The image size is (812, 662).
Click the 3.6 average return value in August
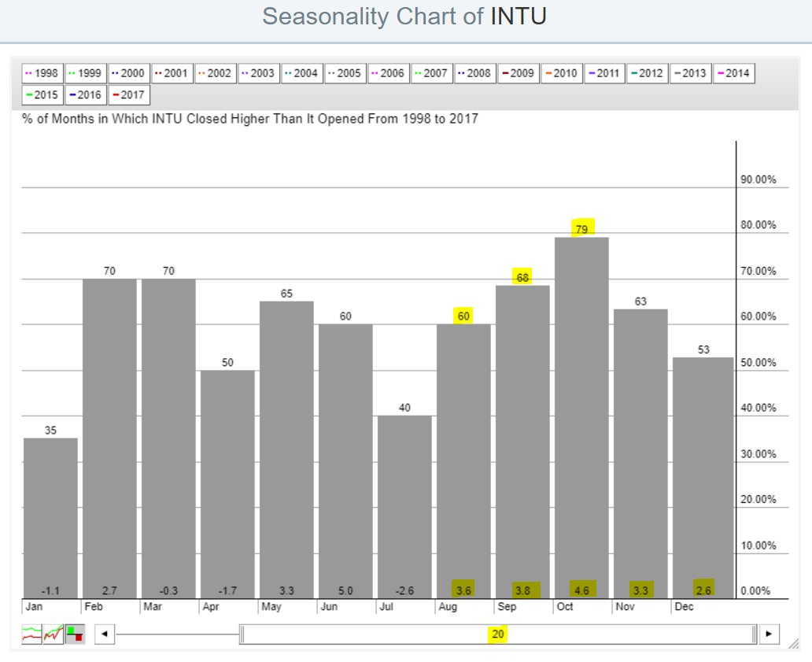[464, 590]
